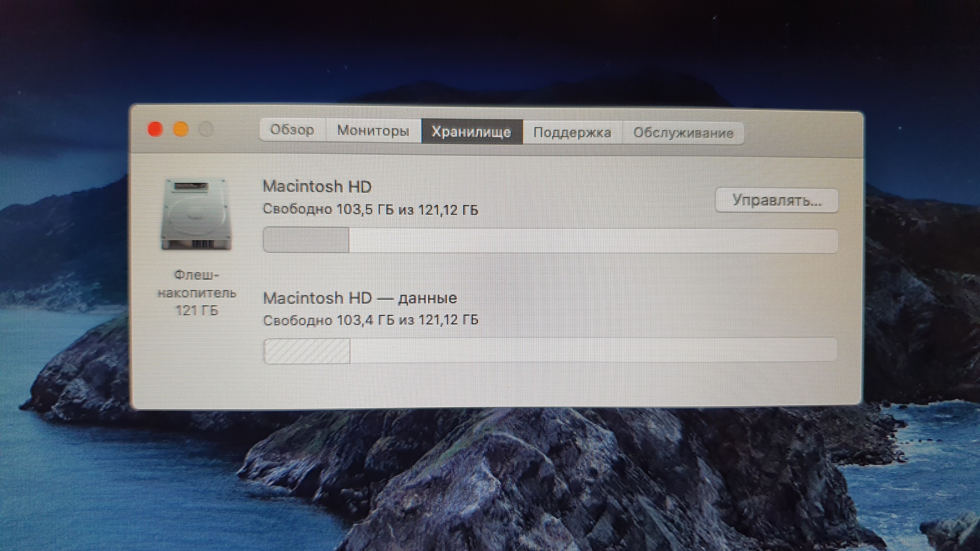Click the Macintosh HD drive icon
The height and width of the screenshot is (551, 980).
[x=197, y=215]
